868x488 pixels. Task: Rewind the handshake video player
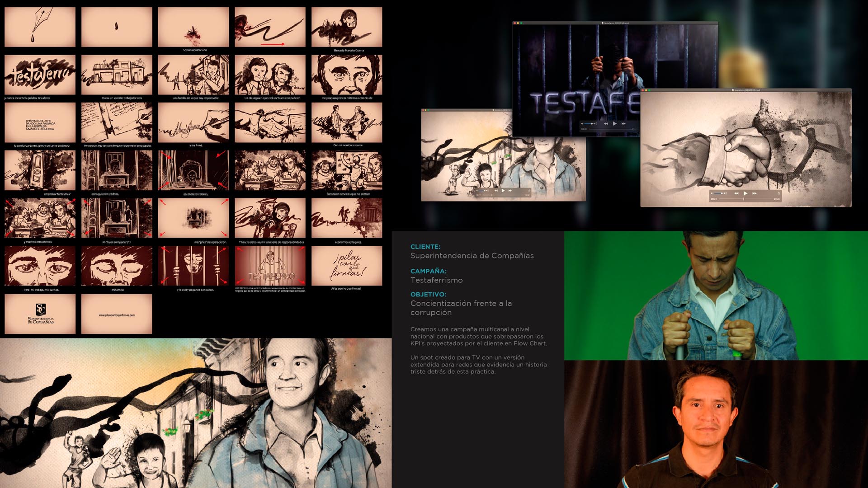point(736,193)
